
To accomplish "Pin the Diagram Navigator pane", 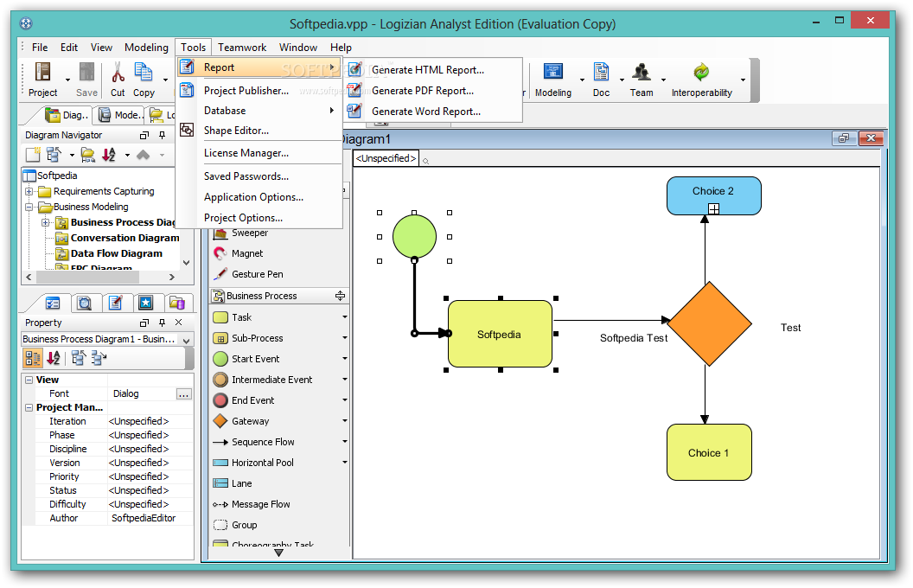I will (x=163, y=135).
